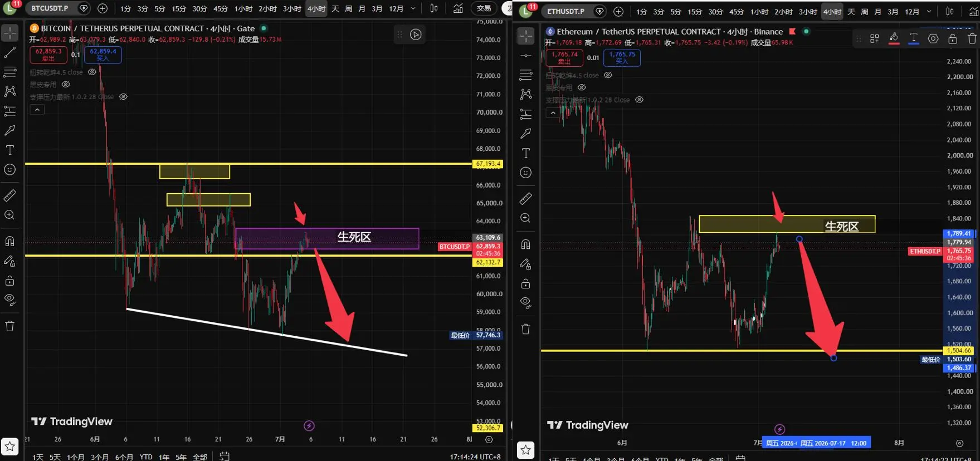This screenshot has width=980, height=461.
Task: Select the horizontal line tool in ETH chart
Action: click(x=526, y=56)
